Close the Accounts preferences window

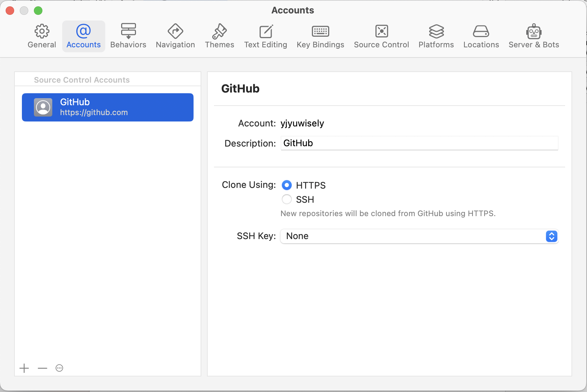click(x=10, y=11)
